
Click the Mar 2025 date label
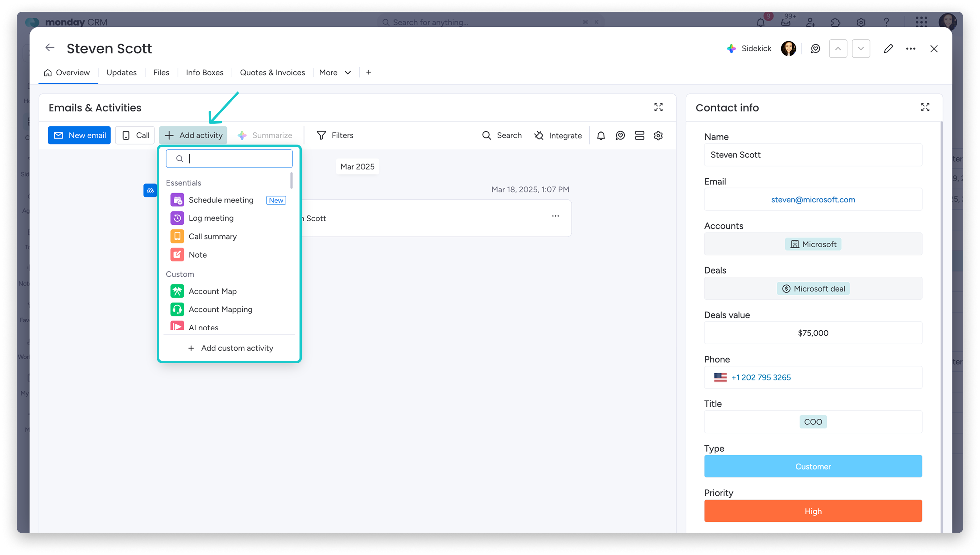[357, 167]
